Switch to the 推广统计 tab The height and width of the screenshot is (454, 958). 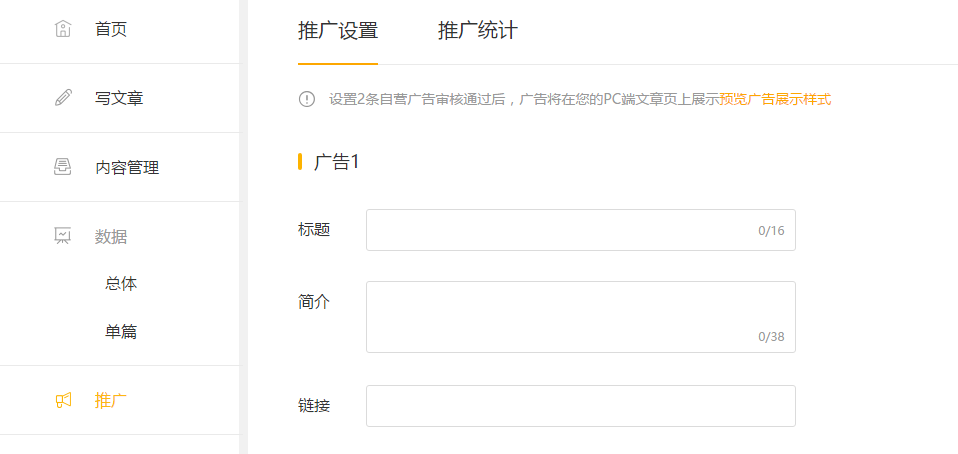pos(478,31)
